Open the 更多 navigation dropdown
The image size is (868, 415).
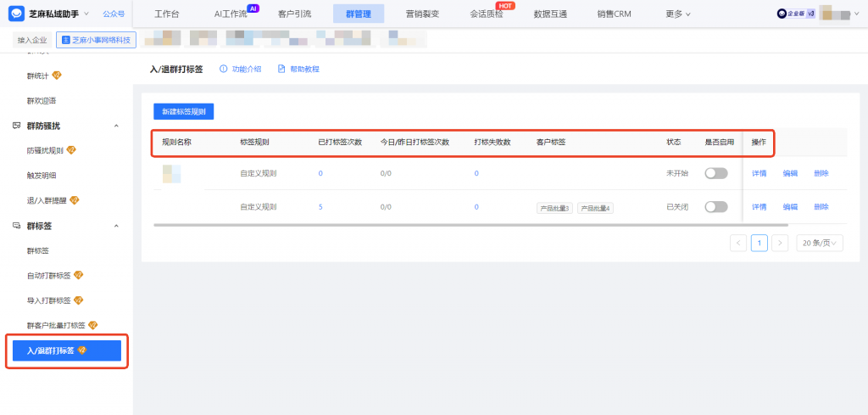[677, 14]
